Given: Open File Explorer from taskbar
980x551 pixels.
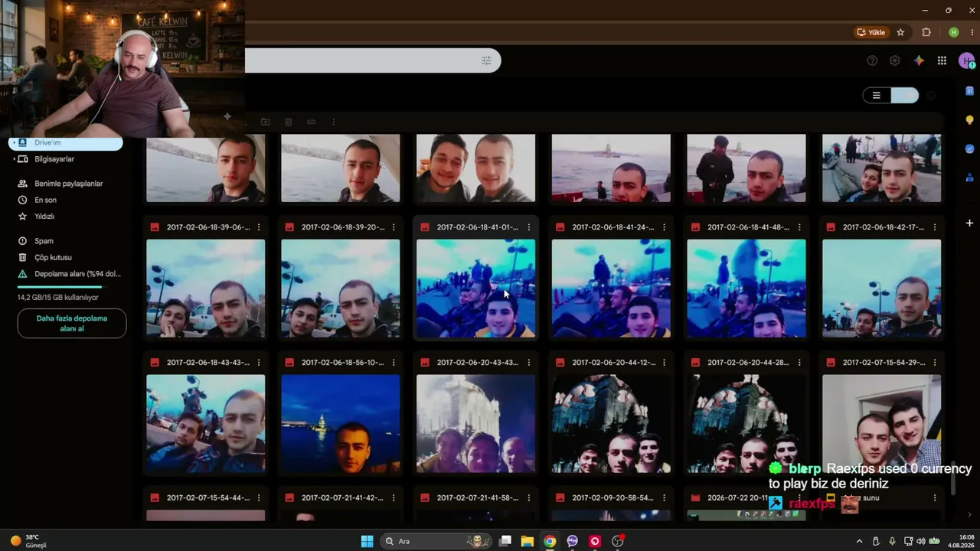Looking at the screenshot, I should (x=528, y=541).
